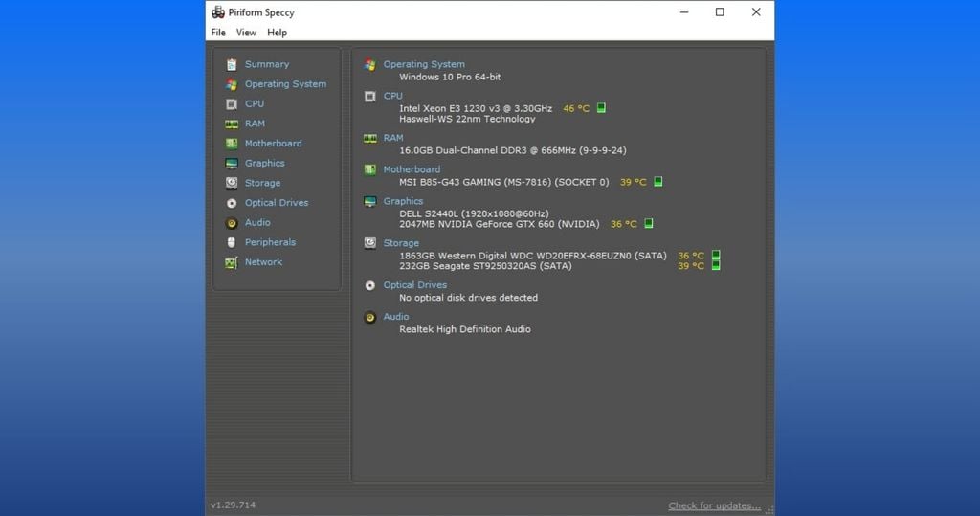Viewport: 980px width, 516px height.
Task: Click the Check for updates link
Action: click(x=714, y=506)
